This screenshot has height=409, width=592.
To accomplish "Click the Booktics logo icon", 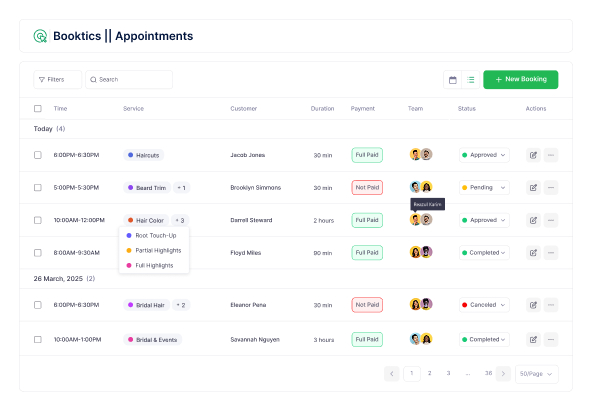I will 40,36.
